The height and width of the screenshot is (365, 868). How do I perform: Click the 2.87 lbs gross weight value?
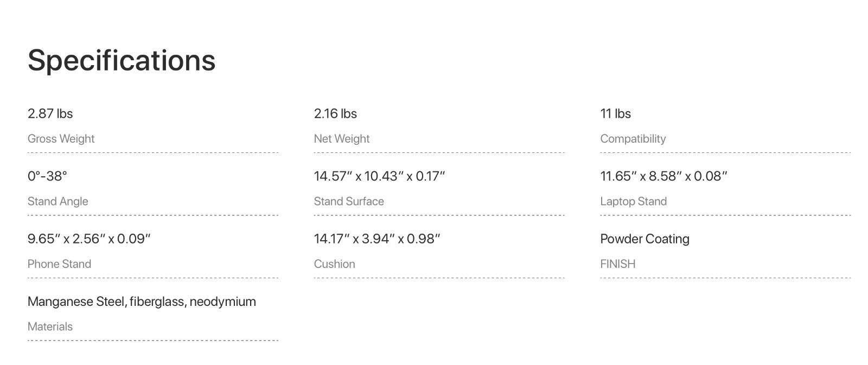coord(50,114)
